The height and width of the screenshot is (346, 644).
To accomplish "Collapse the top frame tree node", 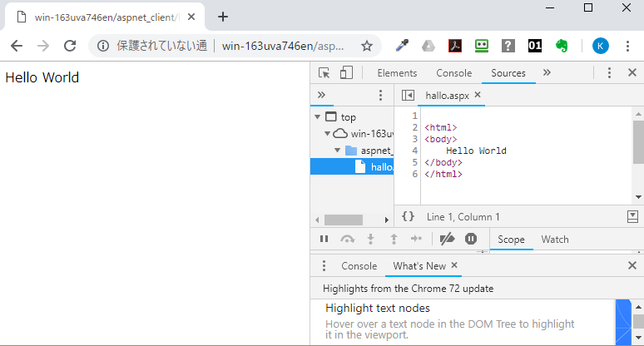I will [318, 117].
